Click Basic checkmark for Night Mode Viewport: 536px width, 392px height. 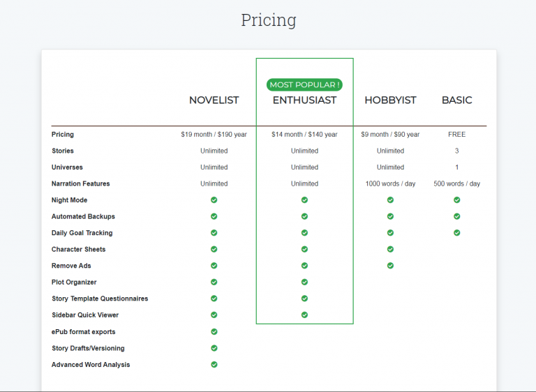pos(456,199)
